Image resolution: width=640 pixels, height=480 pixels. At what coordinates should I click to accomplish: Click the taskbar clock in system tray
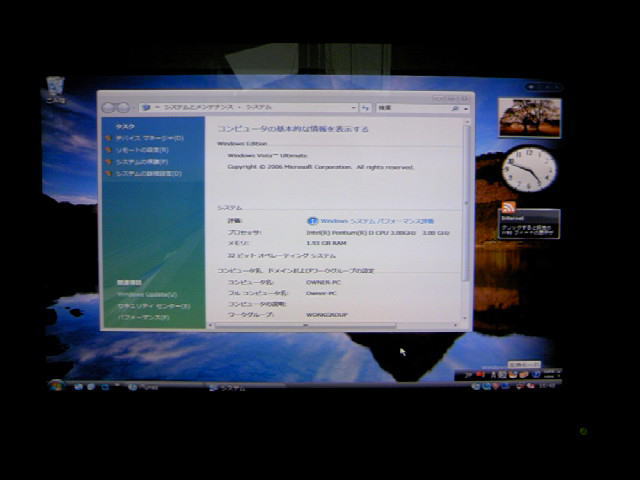548,385
